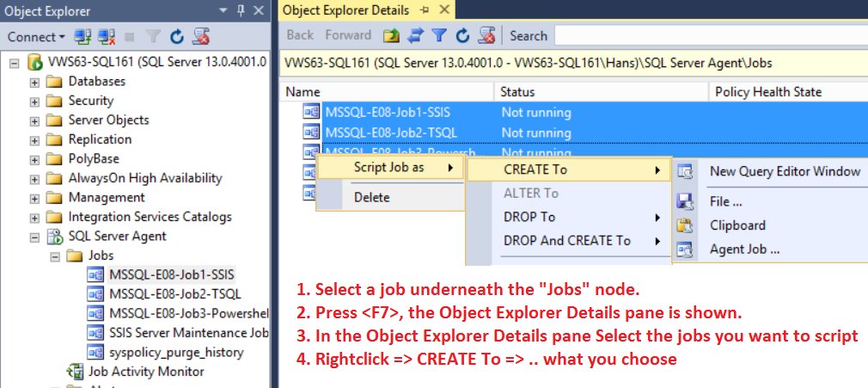
Task: Click Filter icon in Details toolbar
Action: point(439,35)
